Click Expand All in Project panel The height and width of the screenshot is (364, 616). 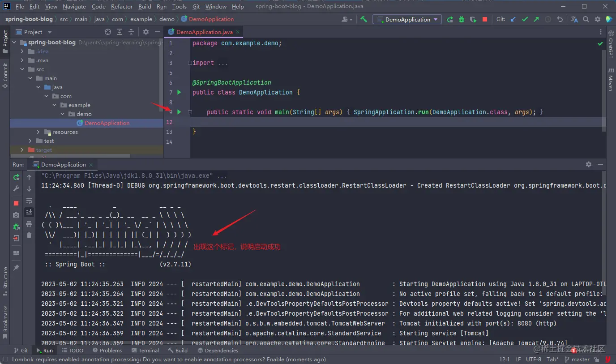120,32
